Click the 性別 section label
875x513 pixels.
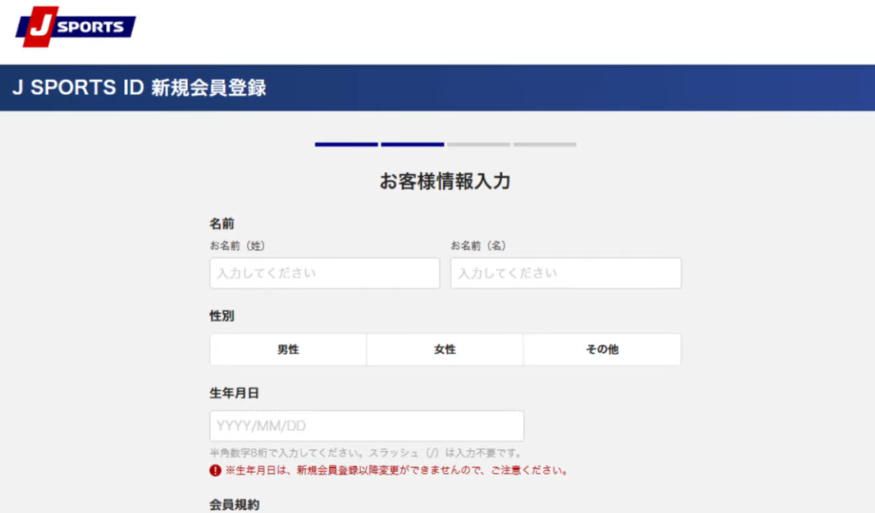pos(222,316)
